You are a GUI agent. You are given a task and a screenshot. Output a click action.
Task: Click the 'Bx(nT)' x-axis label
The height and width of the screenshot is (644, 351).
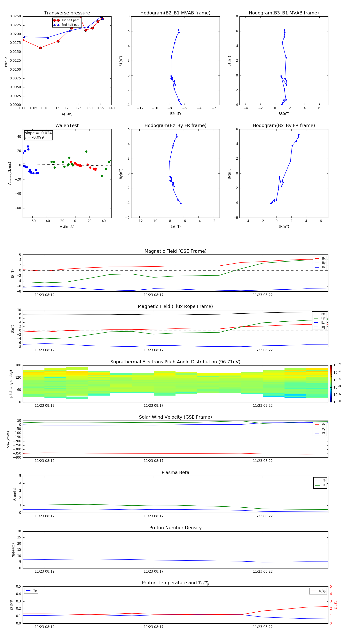point(284,227)
